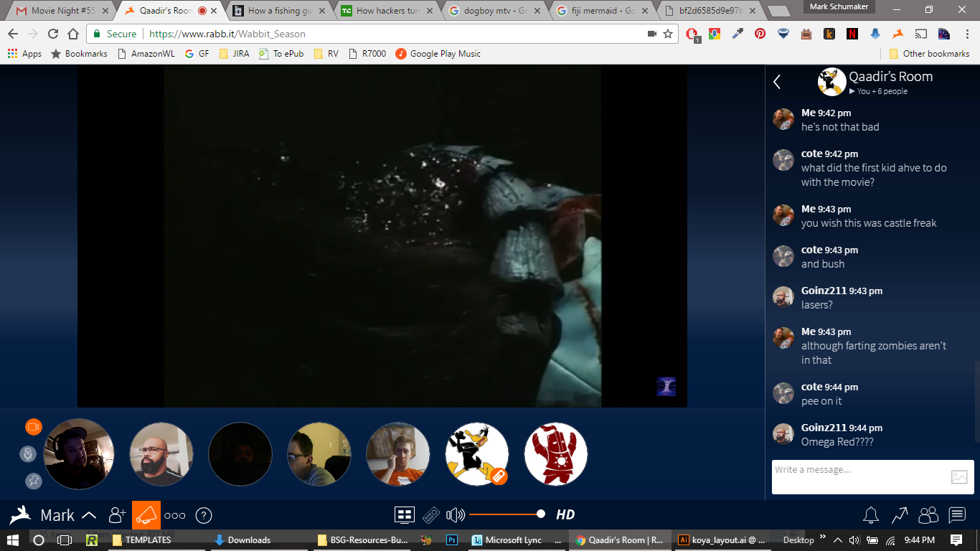
Task: Switch to the 'fiji mermaid' Google tab
Action: point(603,11)
